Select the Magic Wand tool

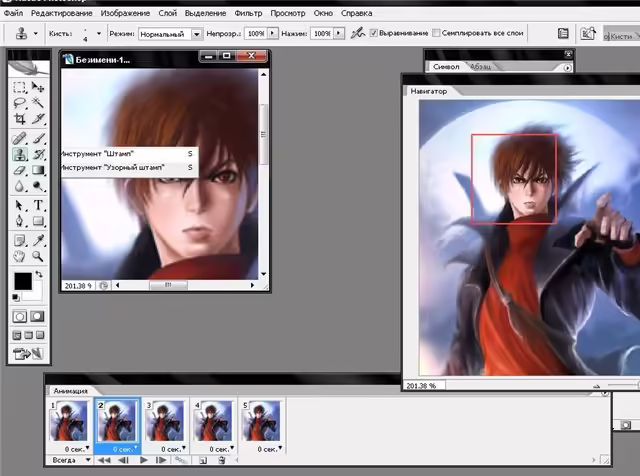click(x=38, y=102)
